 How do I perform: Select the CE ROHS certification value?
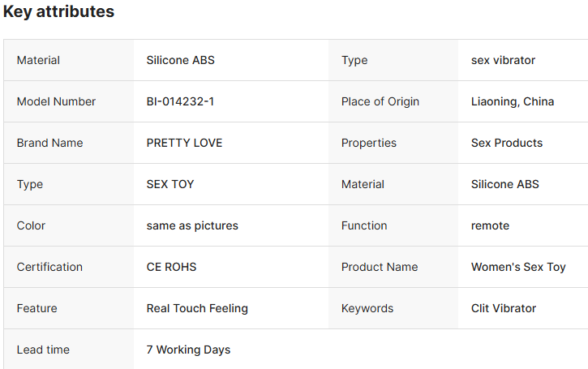point(171,267)
